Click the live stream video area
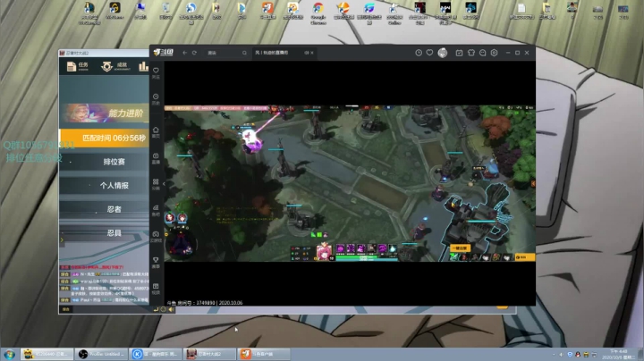Viewport: 644px width, 361px height. click(x=350, y=183)
